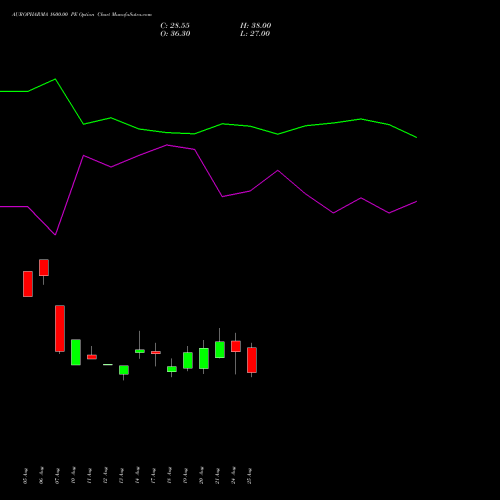Click the red candlestick for 05 Aug
The height and width of the screenshot is (500, 500).
coord(28,284)
